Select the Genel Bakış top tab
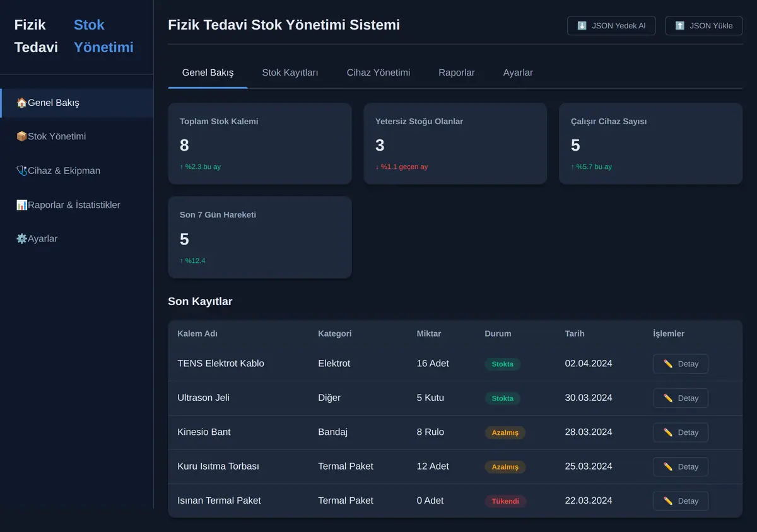This screenshot has height=532, width=757. click(x=208, y=72)
